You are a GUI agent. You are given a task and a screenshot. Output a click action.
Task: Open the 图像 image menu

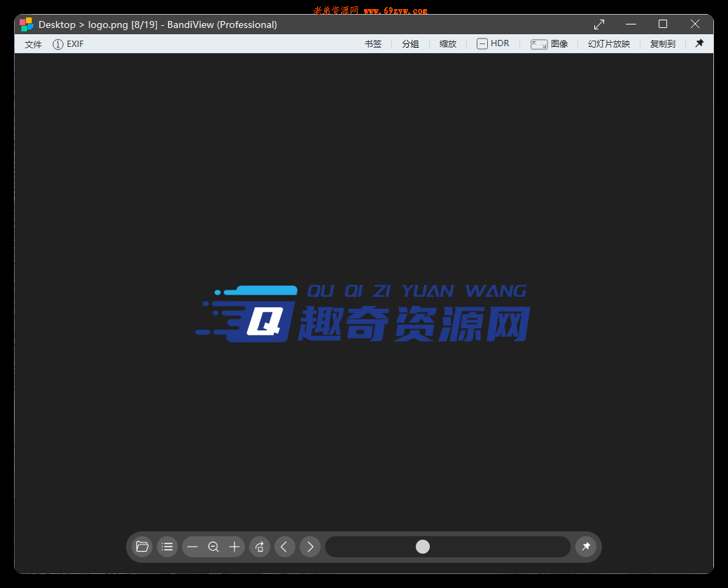550,43
